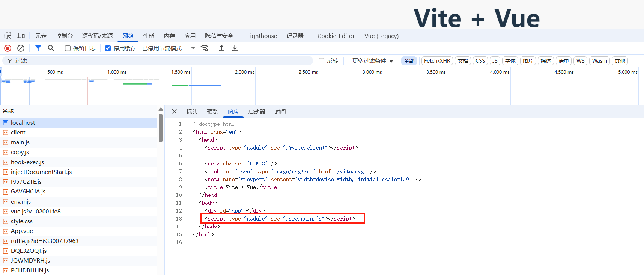Open the Application tab

190,36
